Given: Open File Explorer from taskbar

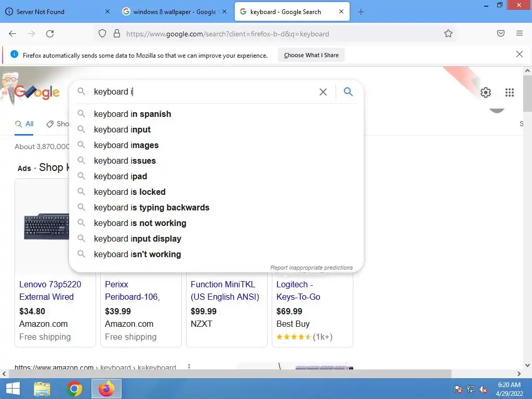Looking at the screenshot, I should tap(42, 389).
